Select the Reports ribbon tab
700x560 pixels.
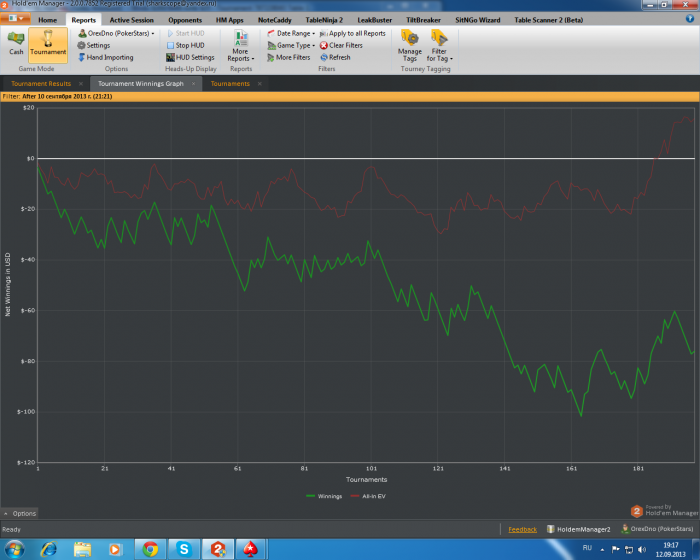[83, 20]
